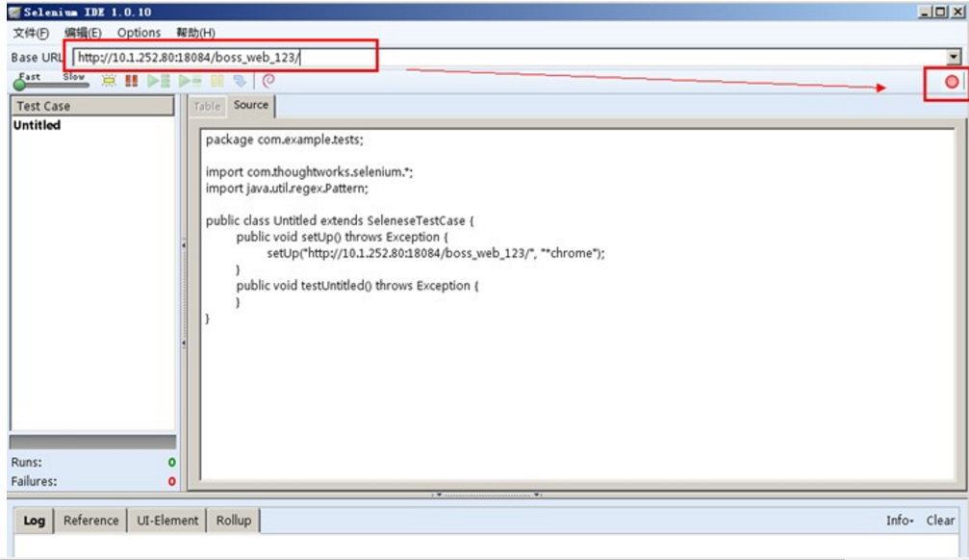Click the Base URL label
The width and height of the screenshot is (969, 560).
[37, 58]
